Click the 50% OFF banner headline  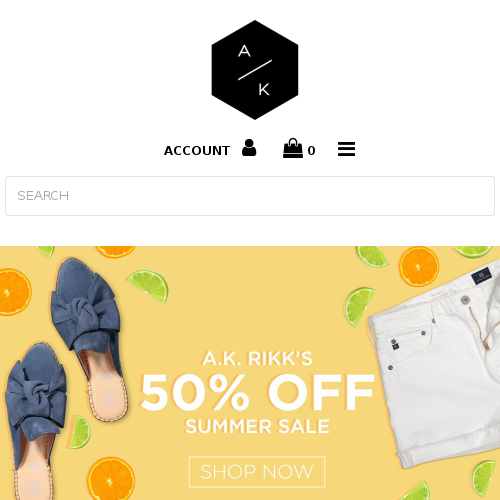click(x=257, y=392)
